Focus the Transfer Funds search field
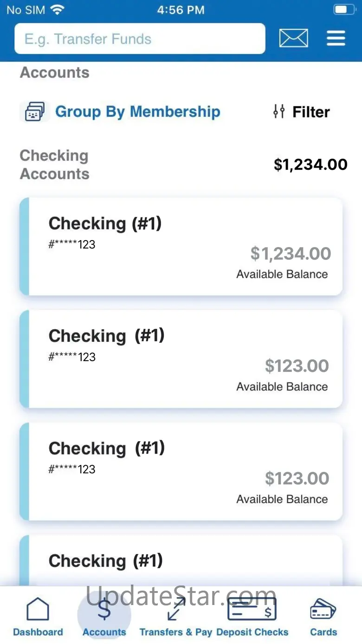362x644 pixels. [140, 39]
